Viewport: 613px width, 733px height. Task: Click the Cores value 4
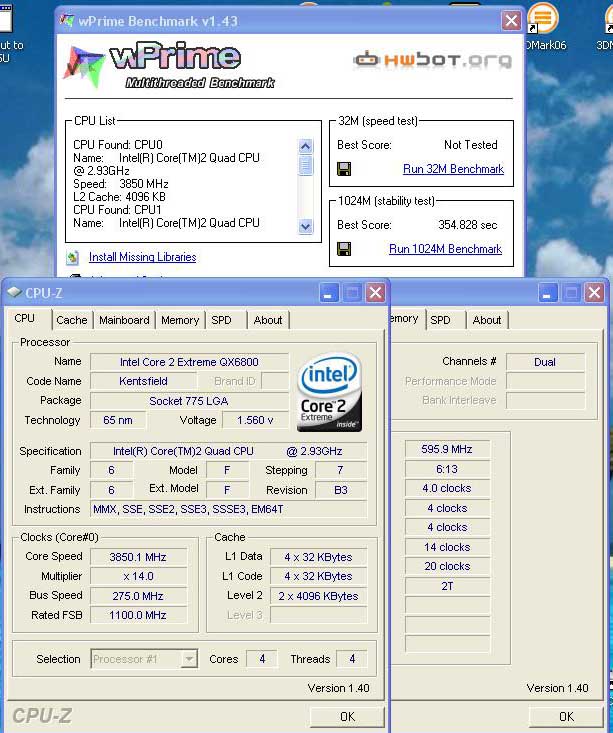[262, 659]
